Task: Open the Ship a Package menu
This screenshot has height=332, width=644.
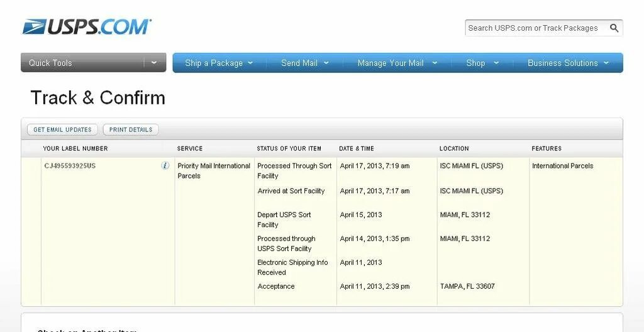Action: (x=219, y=63)
